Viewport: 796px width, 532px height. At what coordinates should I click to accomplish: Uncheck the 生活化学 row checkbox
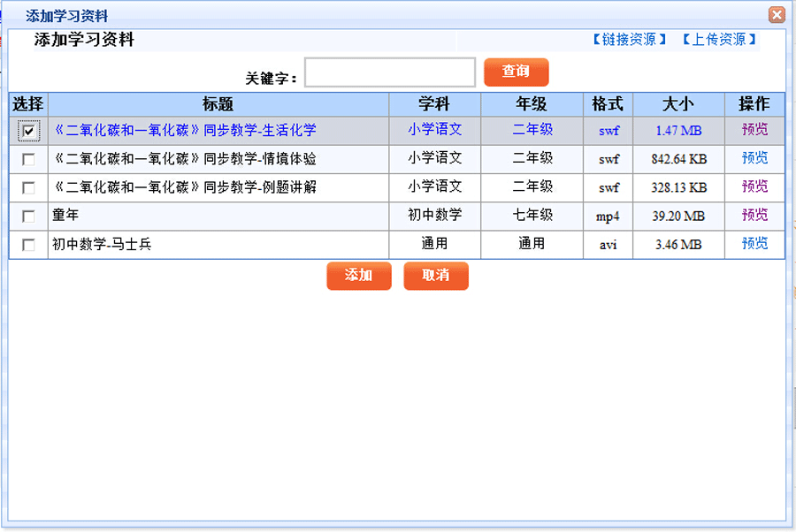tap(29, 131)
